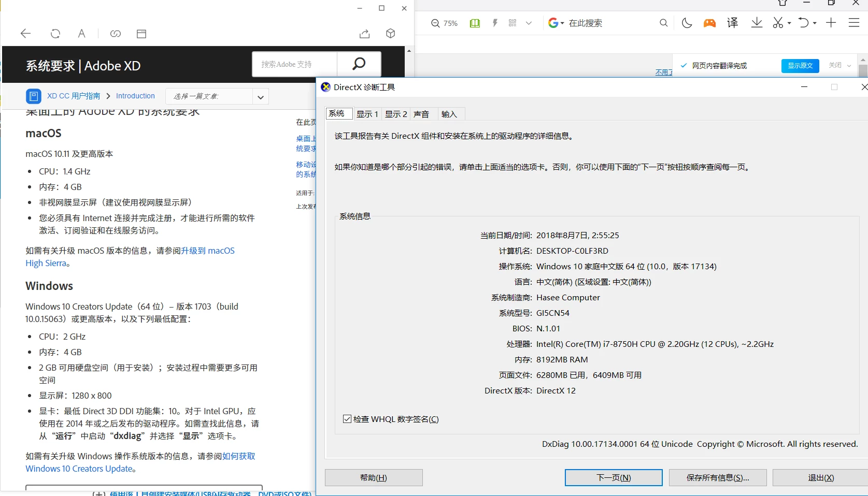
Task: Open the Introduction breadcrumb link
Action: tap(135, 96)
